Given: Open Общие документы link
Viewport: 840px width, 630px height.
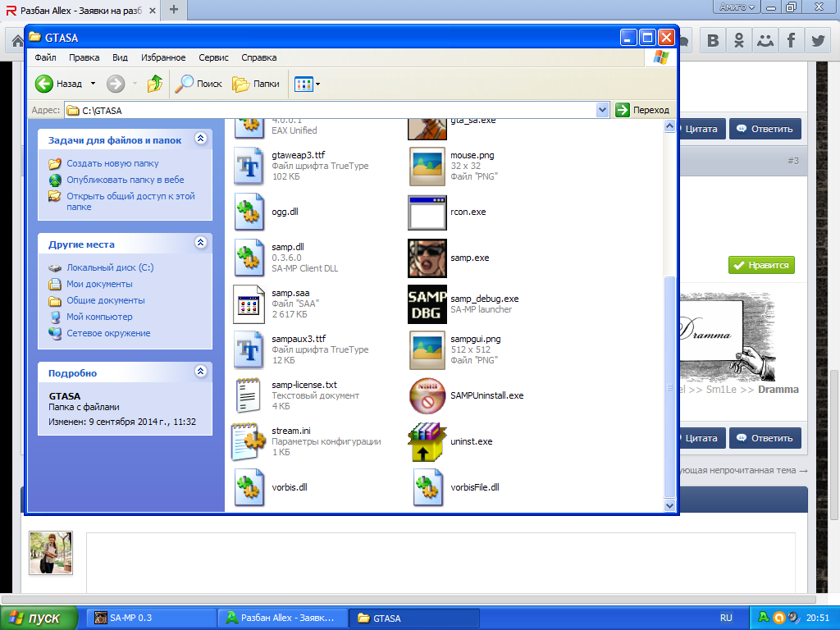Looking at the screenshot, I should pyautogui.click(x=106, y=300).
